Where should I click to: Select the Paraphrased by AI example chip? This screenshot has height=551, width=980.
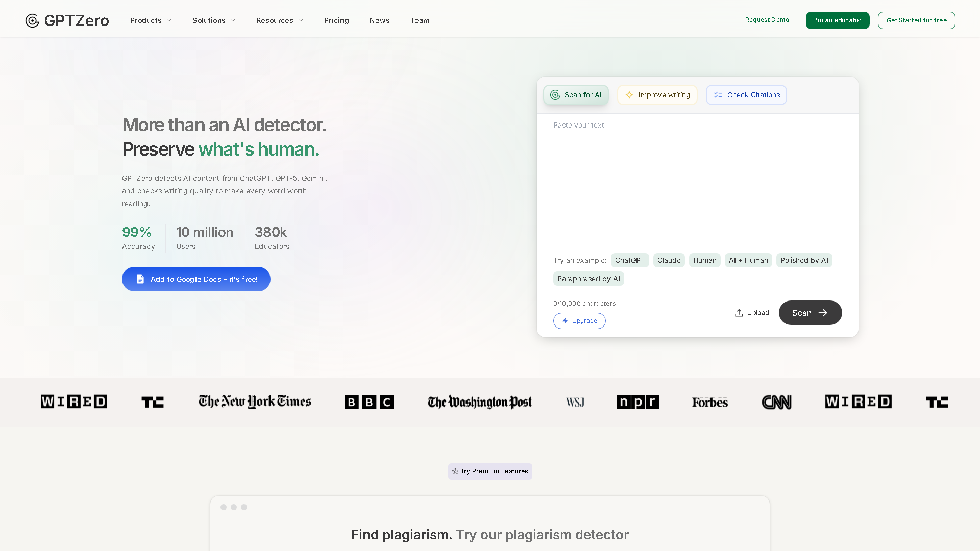coord(589,279)
